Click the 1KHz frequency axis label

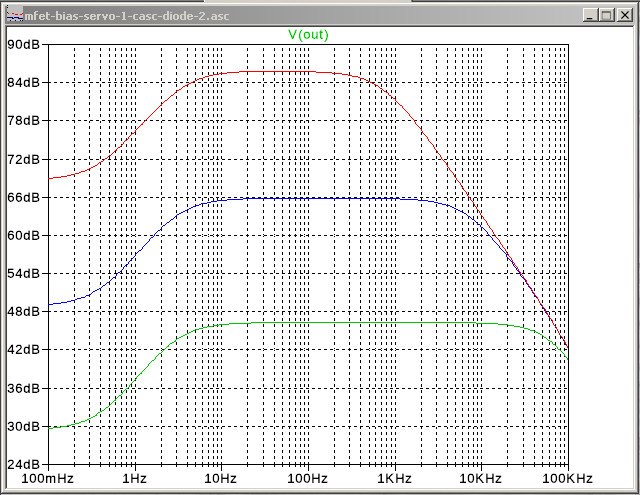[x=394, y=478]
